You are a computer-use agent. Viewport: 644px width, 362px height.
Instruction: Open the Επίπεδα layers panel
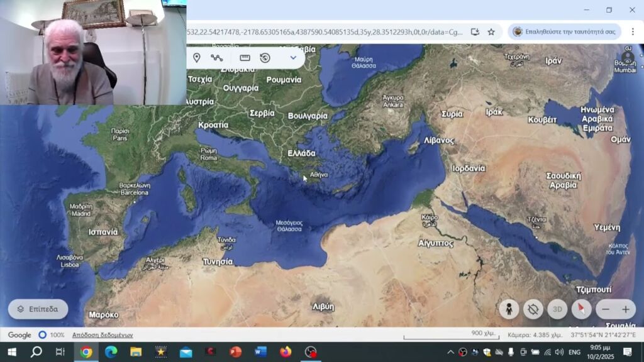click(38, 309)
